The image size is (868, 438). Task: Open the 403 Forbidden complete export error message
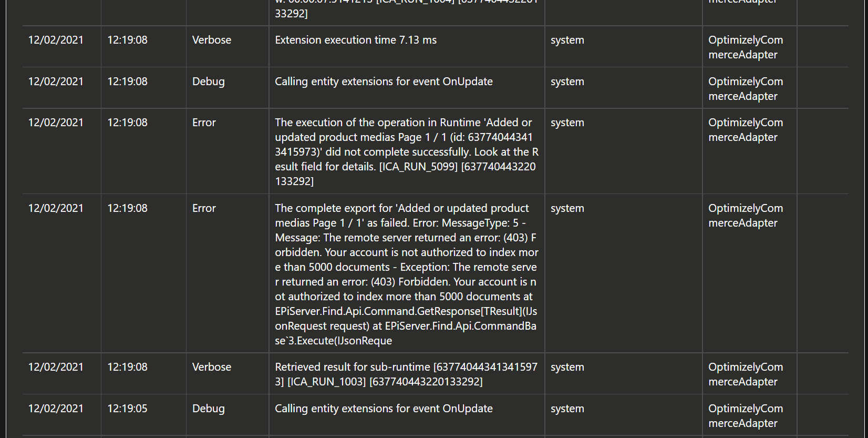(x=407, y=274)
